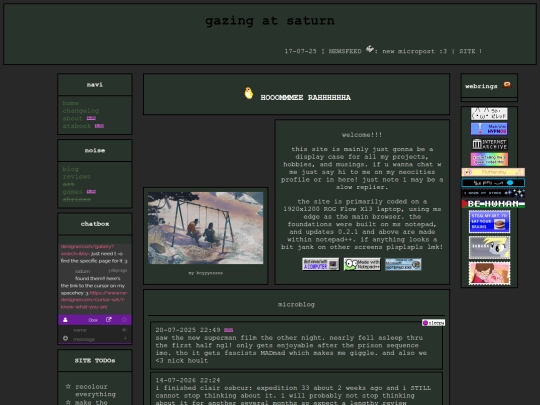This screenshot has width=540, height=405.
Task: Click the 'microblog' section heading
Action: click(x=296, y=304)
